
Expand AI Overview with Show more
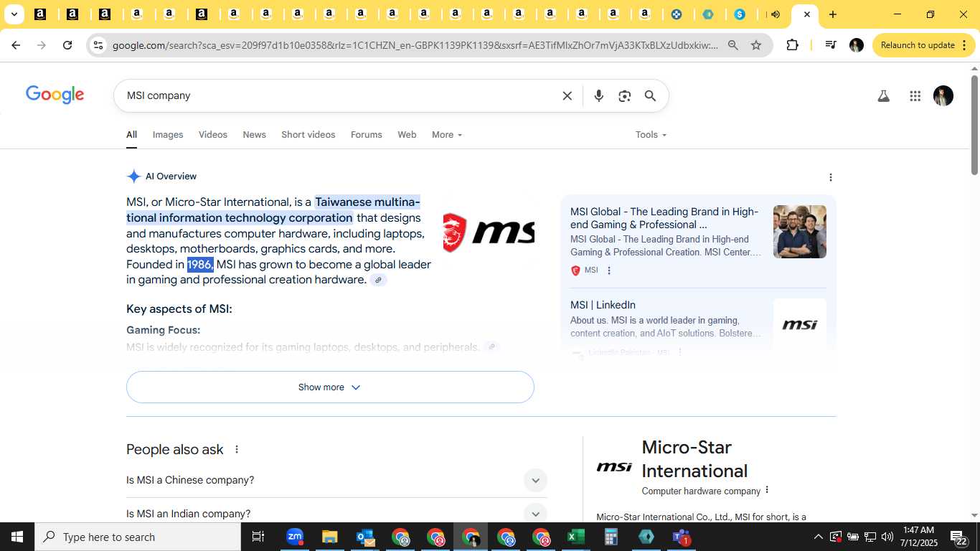(x=330, y=387)
